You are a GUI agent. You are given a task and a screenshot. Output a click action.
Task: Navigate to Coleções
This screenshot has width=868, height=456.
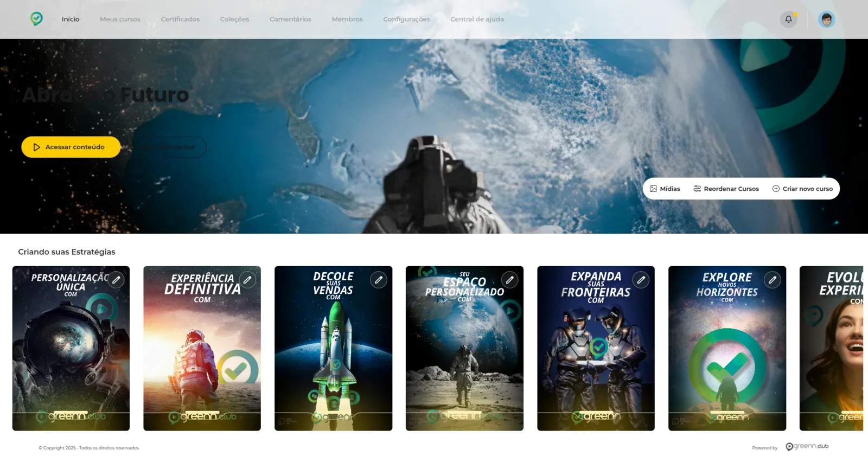(x=234, y=19)
